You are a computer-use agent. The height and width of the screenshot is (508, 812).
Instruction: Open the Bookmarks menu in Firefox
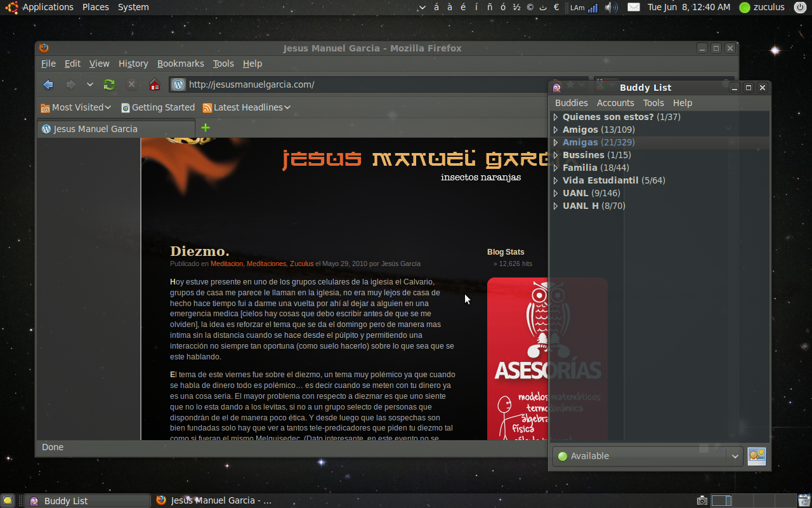pos(180,63)
